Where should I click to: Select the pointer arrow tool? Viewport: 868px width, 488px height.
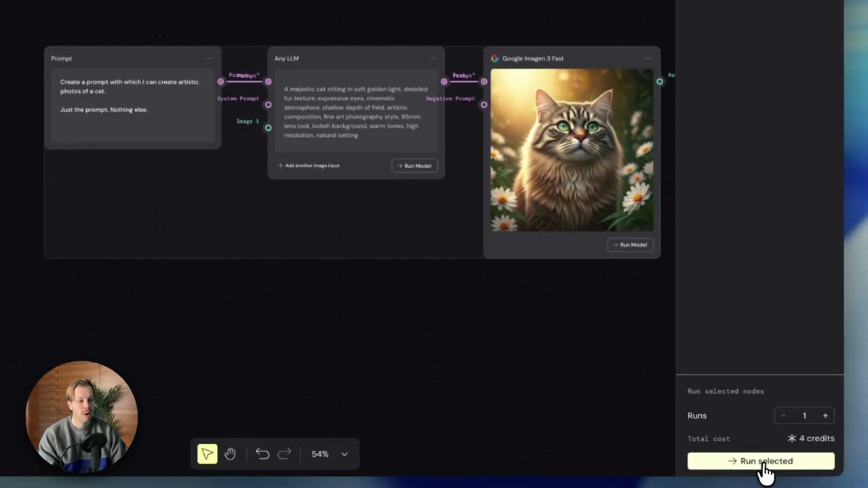tap(208, 454)
